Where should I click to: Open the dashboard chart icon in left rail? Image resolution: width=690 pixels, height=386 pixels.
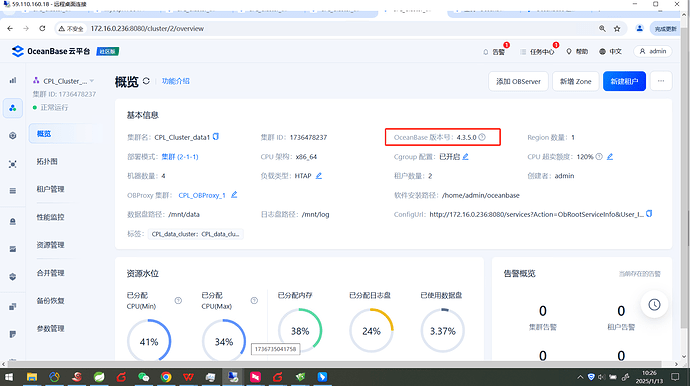tap(13, 80)
